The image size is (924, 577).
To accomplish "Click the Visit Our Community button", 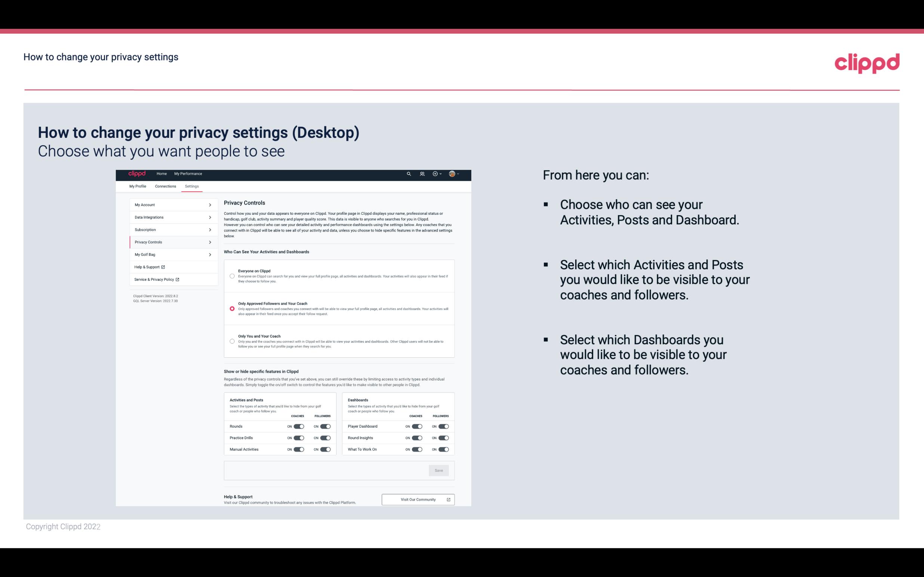I will coord(417,499).
